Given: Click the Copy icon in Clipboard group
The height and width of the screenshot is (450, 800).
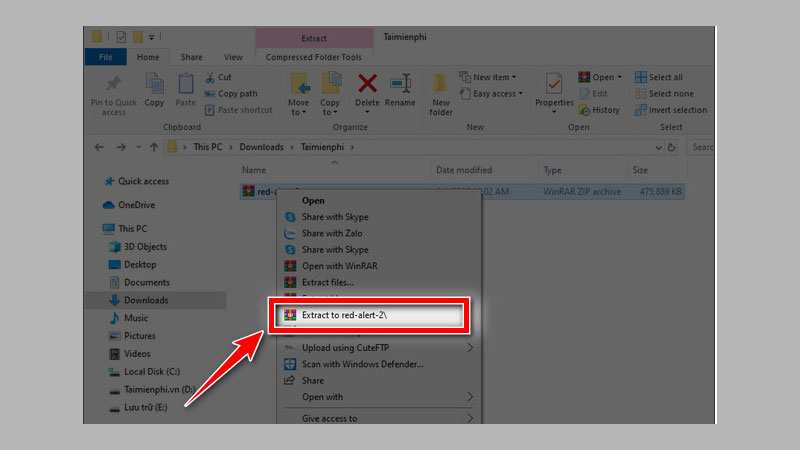Looking at the screenshot, I should click(154, 89).
